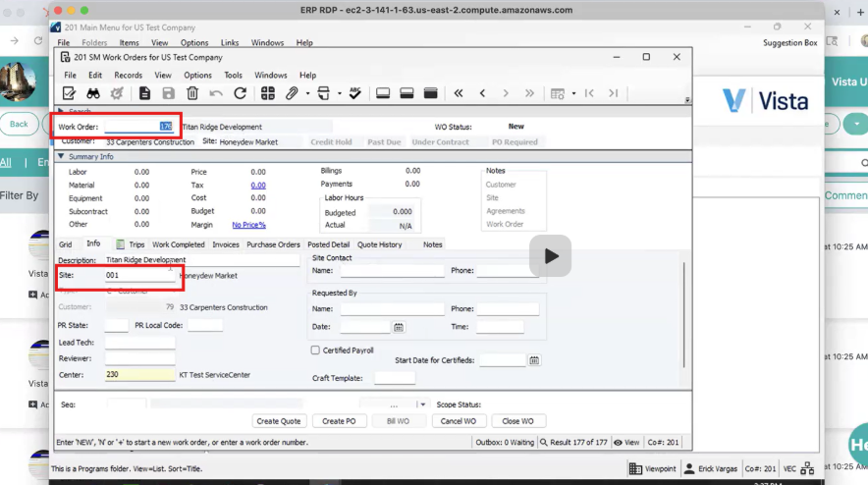
Task: Open the binoculars search tool
Action: tap(93, 93)
